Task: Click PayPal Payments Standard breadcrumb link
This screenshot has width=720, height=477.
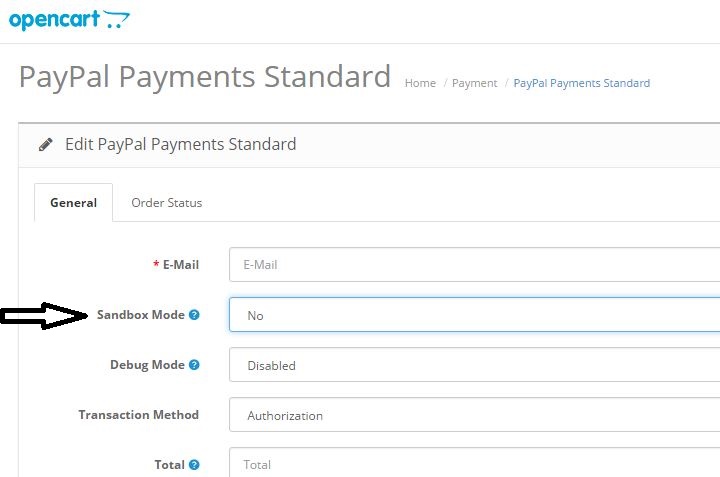Action: click(581, 83)
